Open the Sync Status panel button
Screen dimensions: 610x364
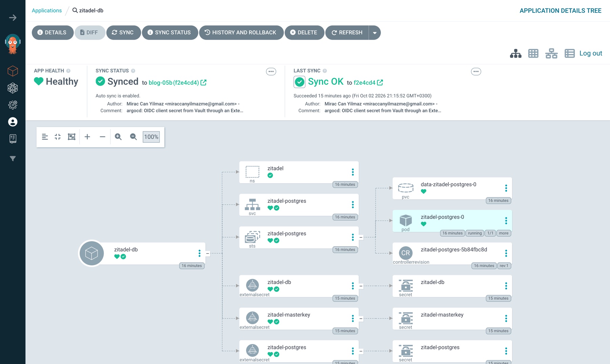pyautogui.click(x=169, y=33)
